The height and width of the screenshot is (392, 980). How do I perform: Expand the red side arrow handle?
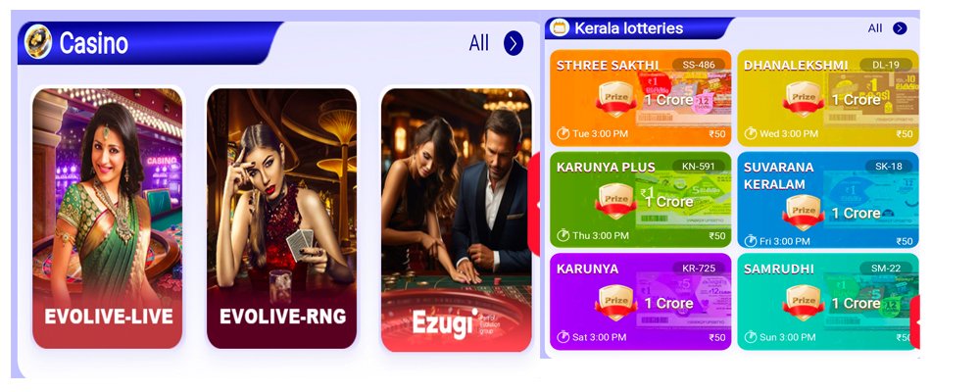coord(534,204)
